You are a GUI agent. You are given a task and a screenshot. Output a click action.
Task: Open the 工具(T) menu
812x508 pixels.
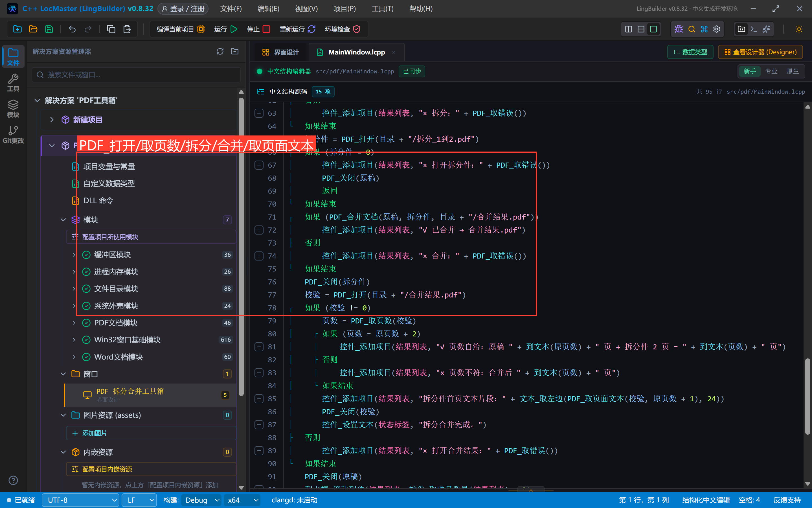point(383,9)
